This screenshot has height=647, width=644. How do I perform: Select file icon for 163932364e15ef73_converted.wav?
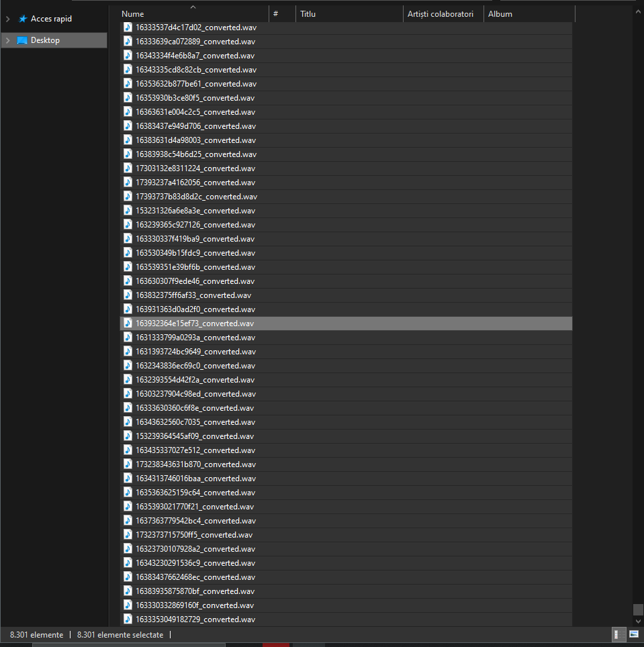tap(129, 323)
